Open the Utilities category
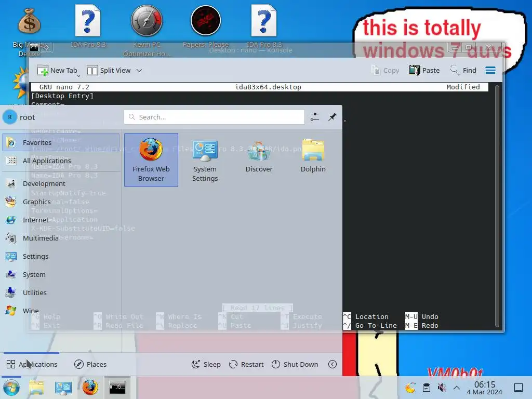Image resolution: width=532 pixels, height=399 pixels. click(x=61, y=292)
